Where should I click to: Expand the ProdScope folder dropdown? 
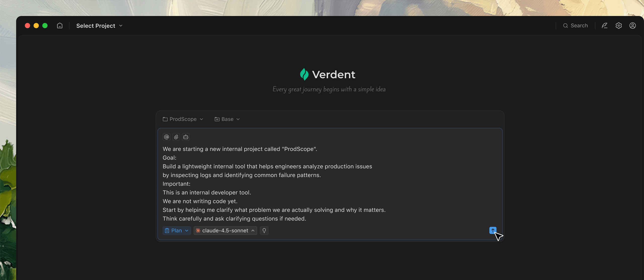tap(183, 119)
